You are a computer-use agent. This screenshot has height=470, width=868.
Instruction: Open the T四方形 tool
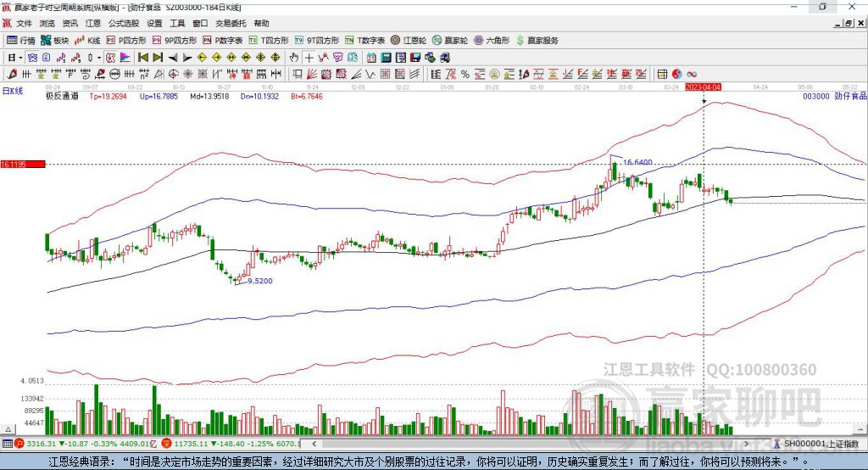[x=269, y=41]
